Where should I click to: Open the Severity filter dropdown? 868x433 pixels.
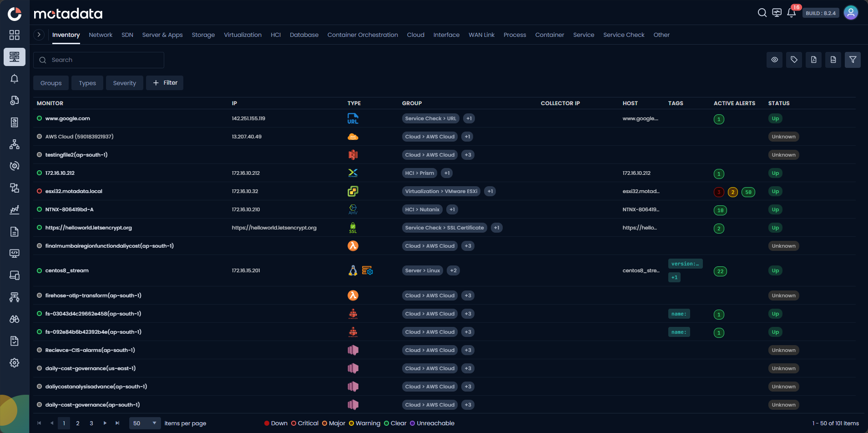click(125, 83)
